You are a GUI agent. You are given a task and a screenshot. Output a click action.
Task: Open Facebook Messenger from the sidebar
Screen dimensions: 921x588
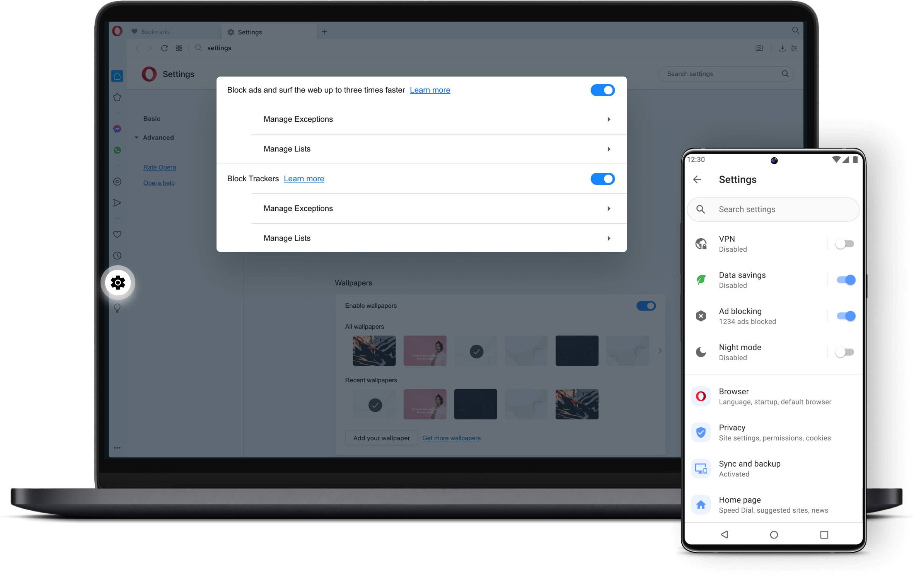[x=117, y=129]
